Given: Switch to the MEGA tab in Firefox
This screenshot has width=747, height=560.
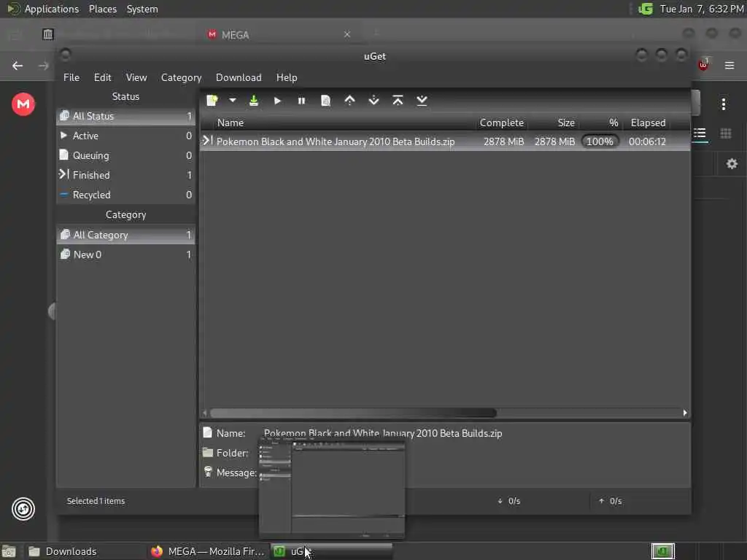Looking at the screenshot, I should (279, 35).
